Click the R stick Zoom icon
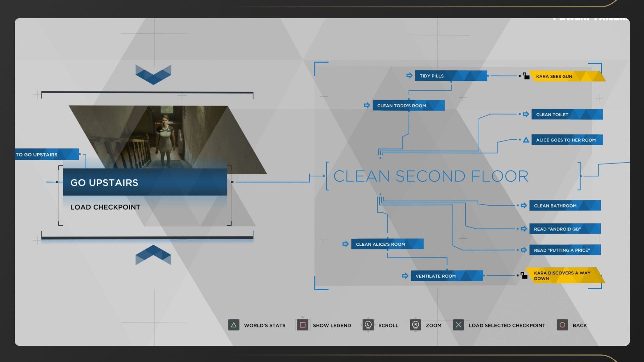Screen dimensions: 644x362 tap(415, 325)
